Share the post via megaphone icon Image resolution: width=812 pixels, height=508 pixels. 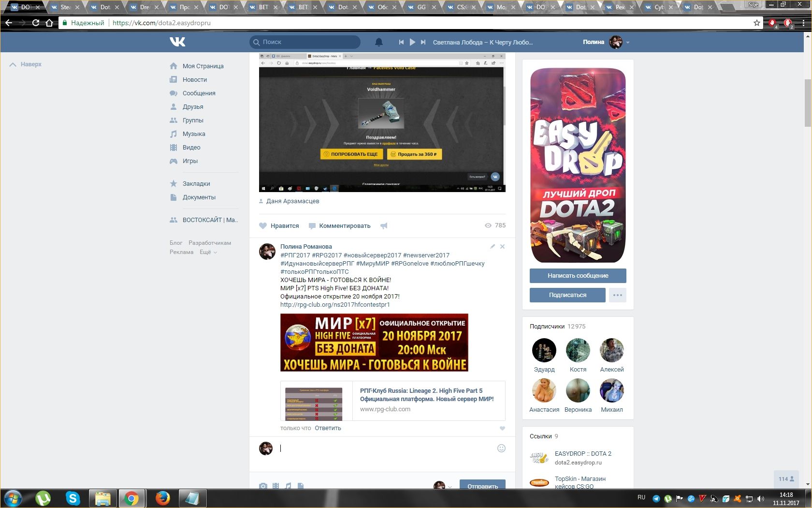[384, 226]
